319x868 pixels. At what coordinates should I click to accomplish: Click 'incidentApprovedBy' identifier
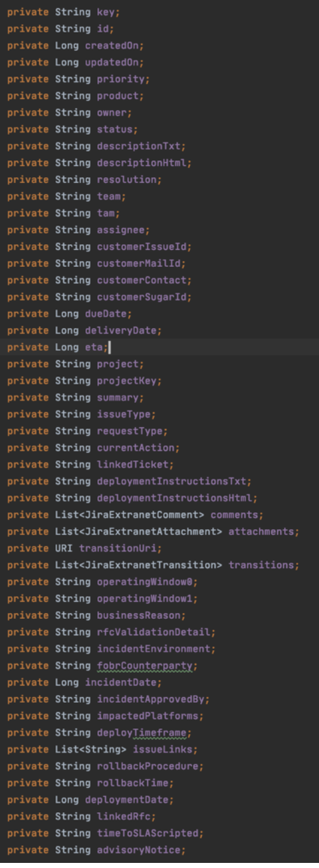(x=150, y=698)
